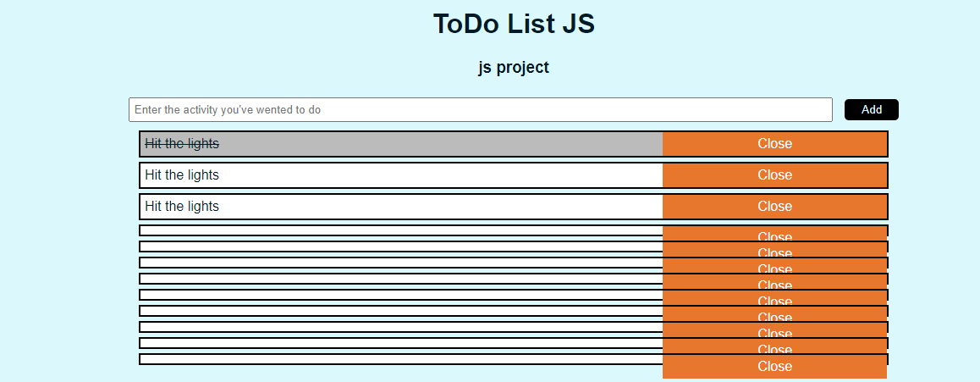
Task: Select the fifth empty todo row
Action: click(400, 295)
